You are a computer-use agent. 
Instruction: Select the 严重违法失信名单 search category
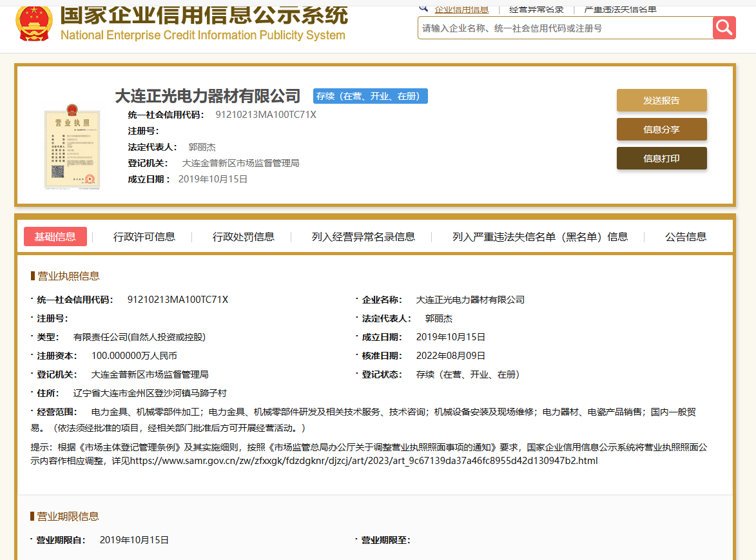(620, 8)
